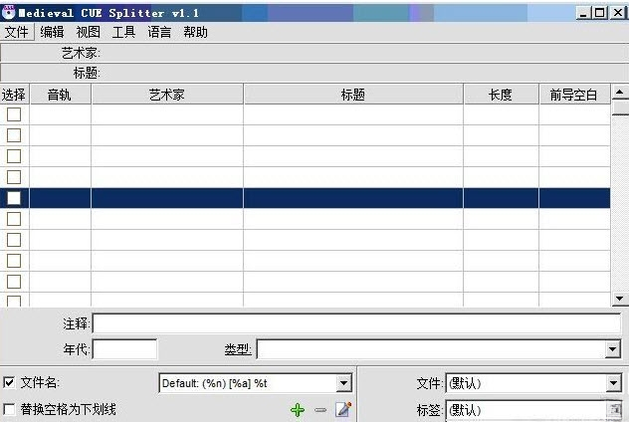Click the app icon in title bar
This screenshot has width=629, height=422.
[x=8, y=12]
